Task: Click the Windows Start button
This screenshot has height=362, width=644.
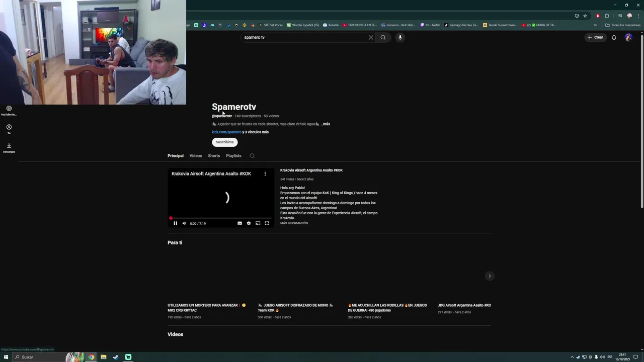Action: (x=6, y=357)
